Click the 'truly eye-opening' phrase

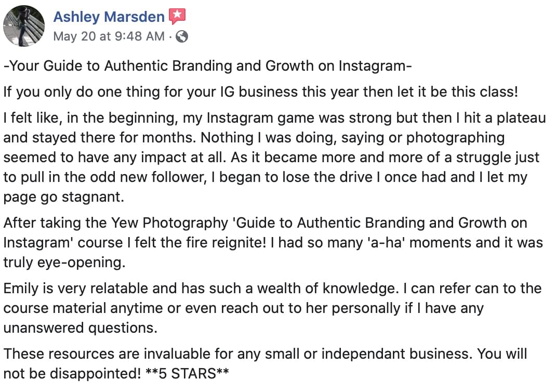(x=64, y=263)
